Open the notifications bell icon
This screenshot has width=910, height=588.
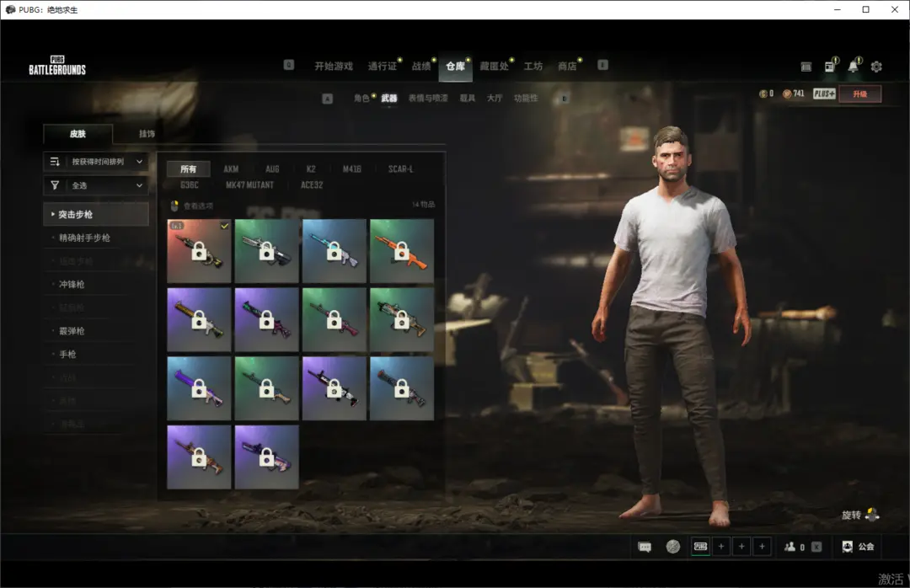tap(853, 67)
